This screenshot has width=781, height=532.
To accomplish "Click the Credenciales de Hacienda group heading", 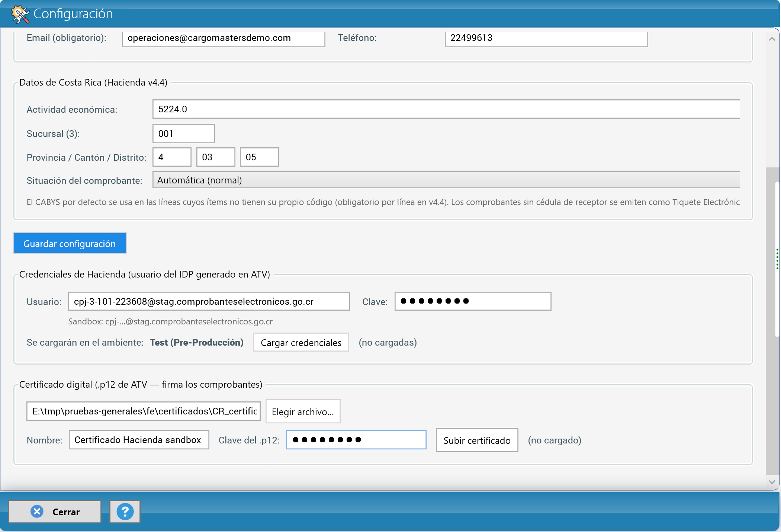I will pos(145,274).
